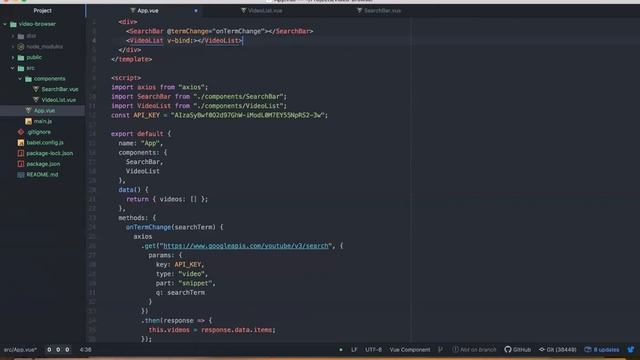Click the 'this.videos = response.data.items' line
Viewport: 640px width, 360px height.
click(212, 330)
